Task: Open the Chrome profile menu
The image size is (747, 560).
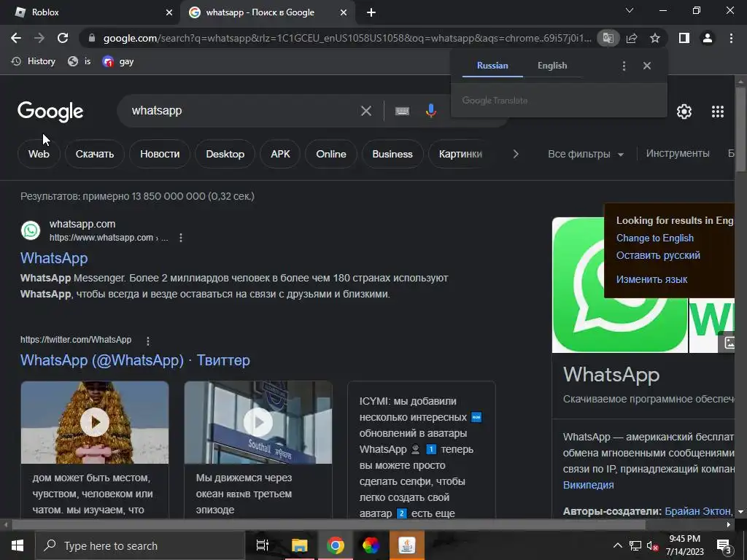Action: [x=708, y=38]
